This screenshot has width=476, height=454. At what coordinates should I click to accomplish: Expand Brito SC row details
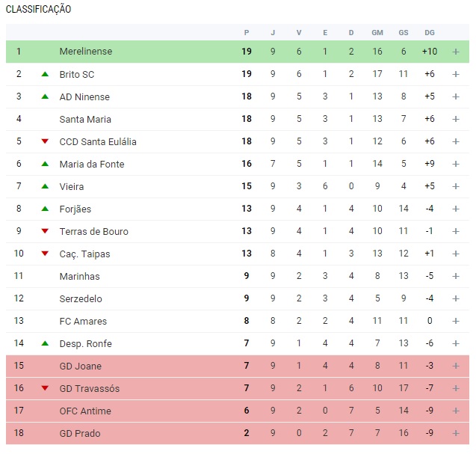click(455, 74)
